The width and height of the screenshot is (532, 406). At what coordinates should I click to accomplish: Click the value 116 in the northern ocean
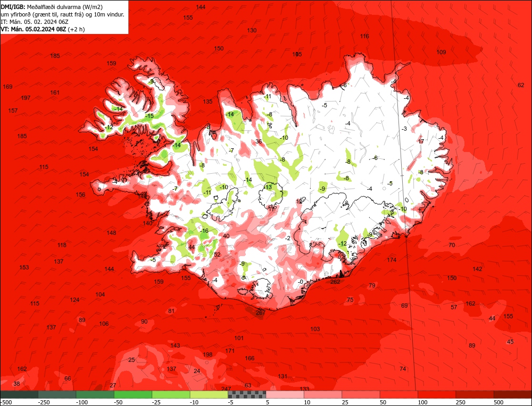[364, 36]
